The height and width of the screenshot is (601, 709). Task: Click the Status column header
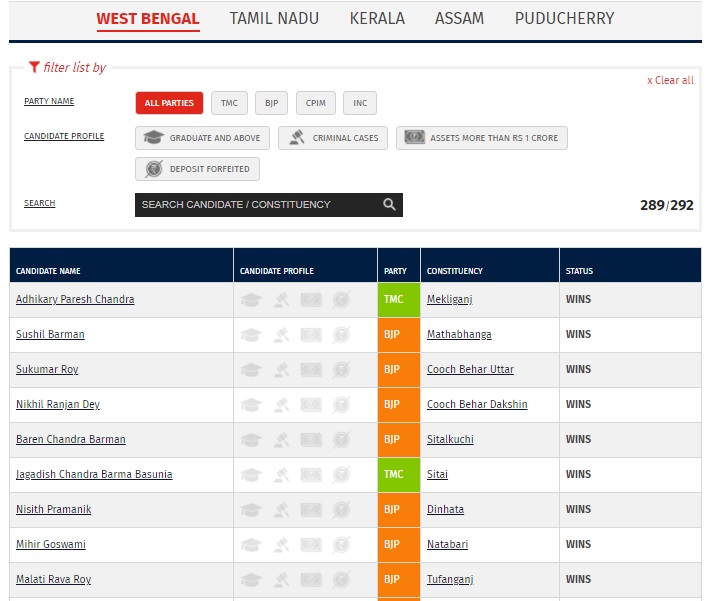point(630,265)
